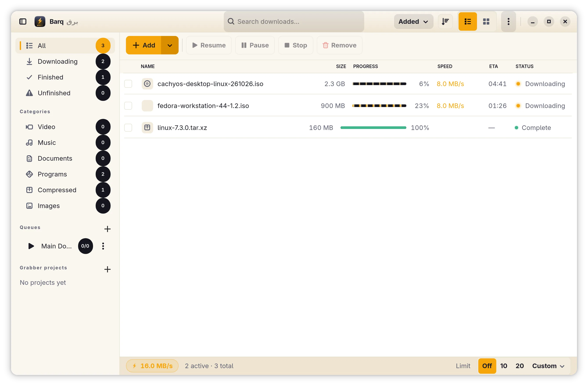588x386 pixels.
Task: Open the three-dot overflow menu in header
Action: pyautogui.click(x=508, y=21)
